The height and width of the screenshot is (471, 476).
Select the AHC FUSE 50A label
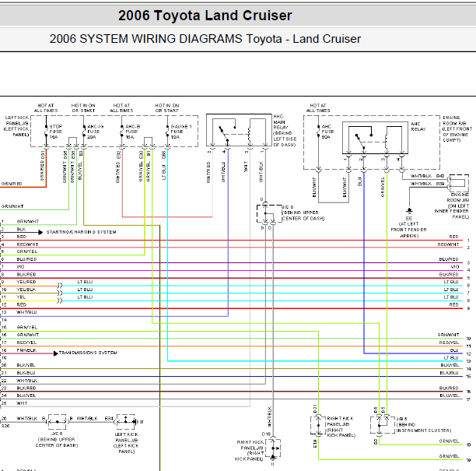click(327, 132)
